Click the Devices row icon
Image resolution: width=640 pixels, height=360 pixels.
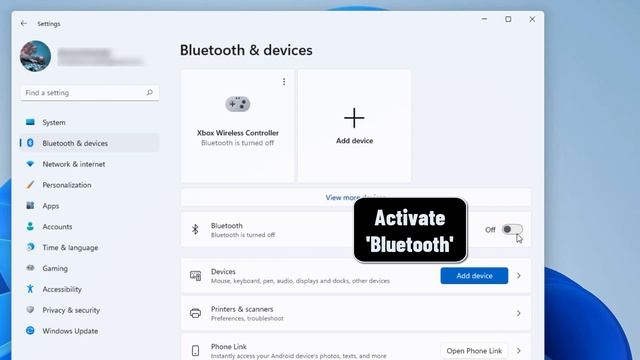pos(196,276)
